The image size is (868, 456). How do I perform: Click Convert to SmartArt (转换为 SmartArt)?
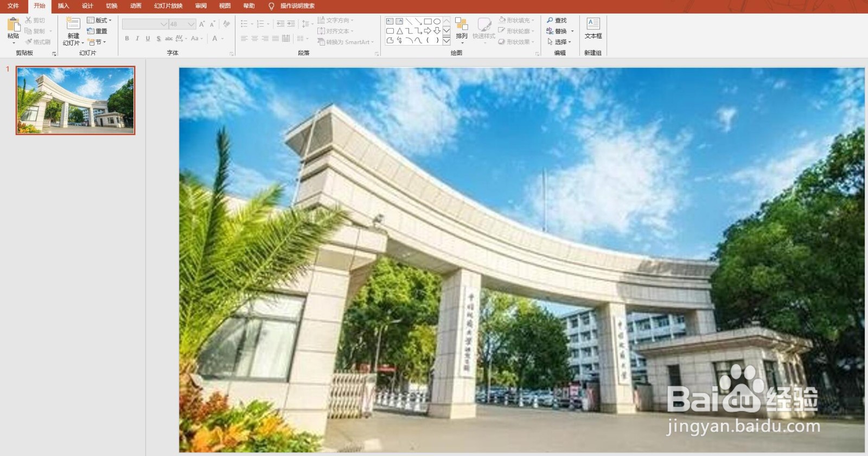[x=346, y=42]
